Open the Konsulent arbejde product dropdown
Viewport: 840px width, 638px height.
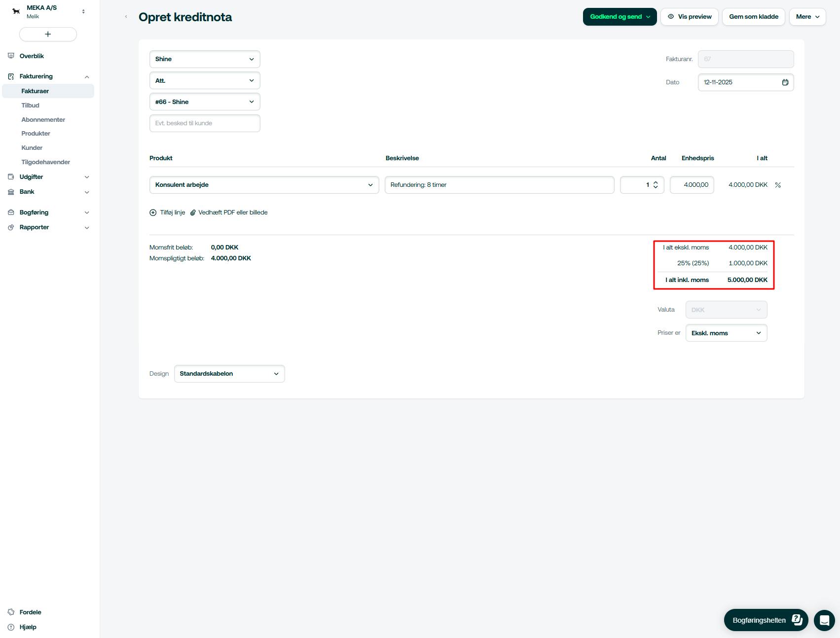pos(264,185)
